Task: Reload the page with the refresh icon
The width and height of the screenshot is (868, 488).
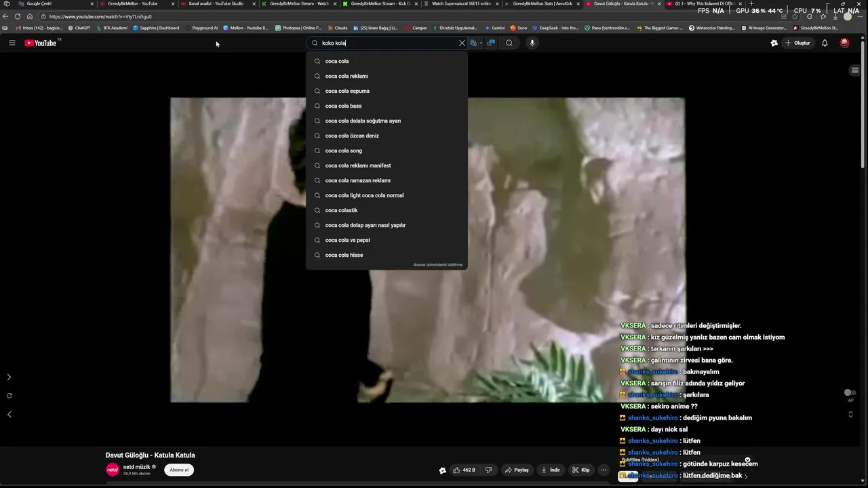Action: (18, 16)
